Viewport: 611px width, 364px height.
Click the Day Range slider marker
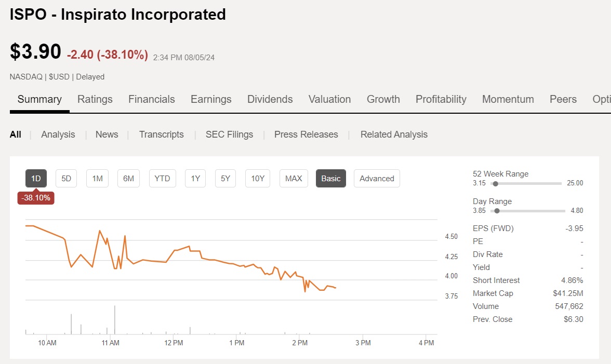coord(496,211)
